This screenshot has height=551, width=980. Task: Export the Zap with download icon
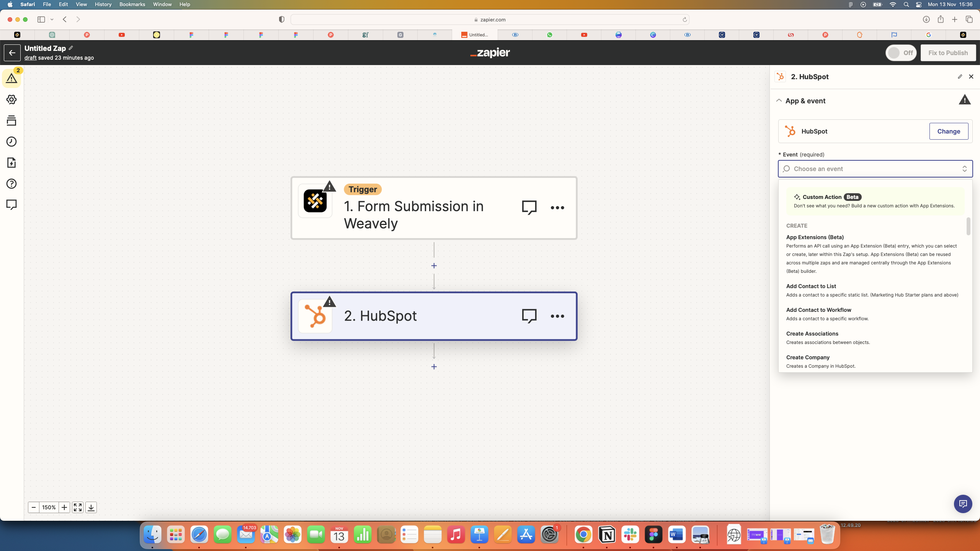91,507
